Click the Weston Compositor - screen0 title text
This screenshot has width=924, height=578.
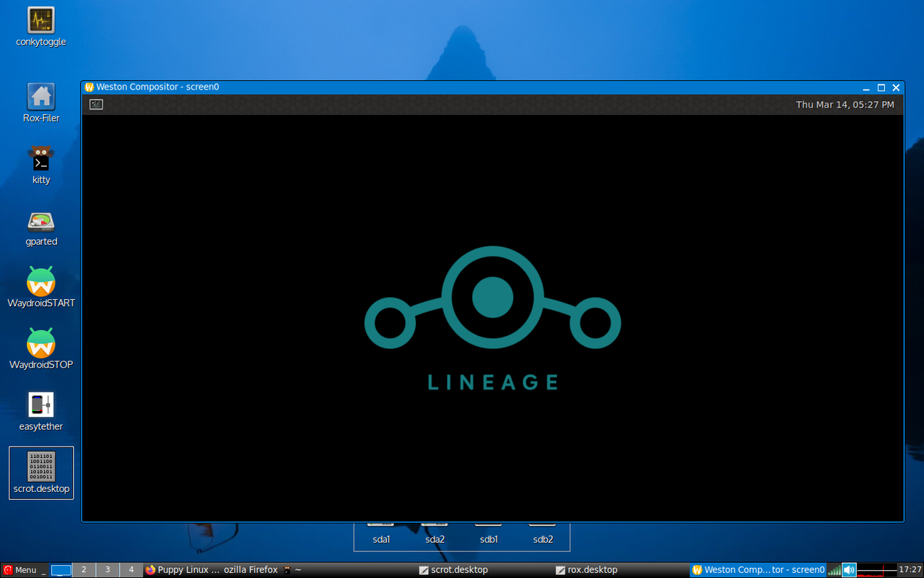157,87
